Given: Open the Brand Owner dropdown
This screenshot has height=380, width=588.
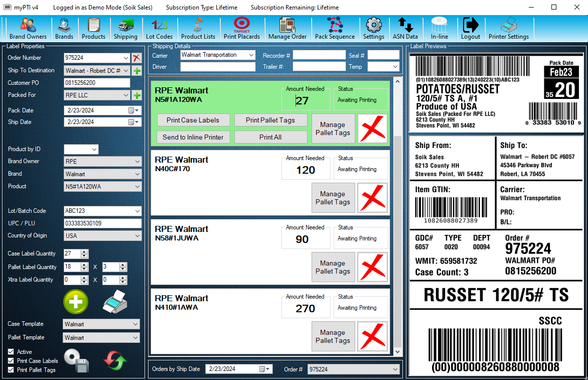Looking at the screenshot, I should 137,161.
